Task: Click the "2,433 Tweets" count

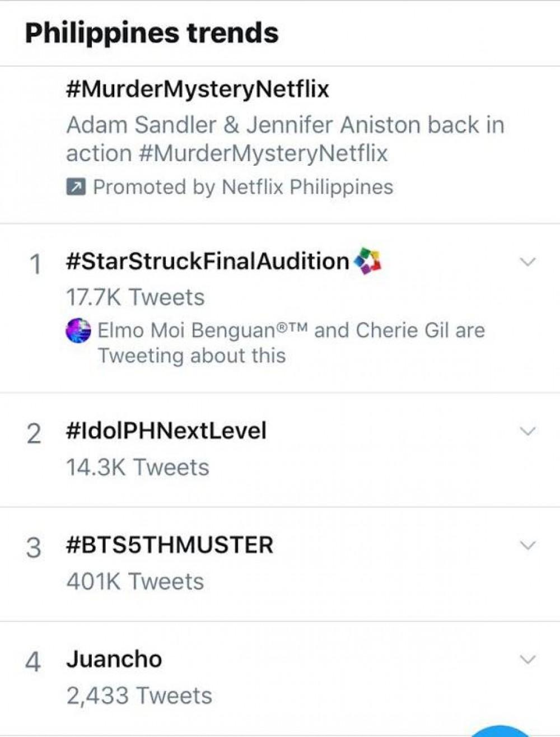Action: coord(139,696)
